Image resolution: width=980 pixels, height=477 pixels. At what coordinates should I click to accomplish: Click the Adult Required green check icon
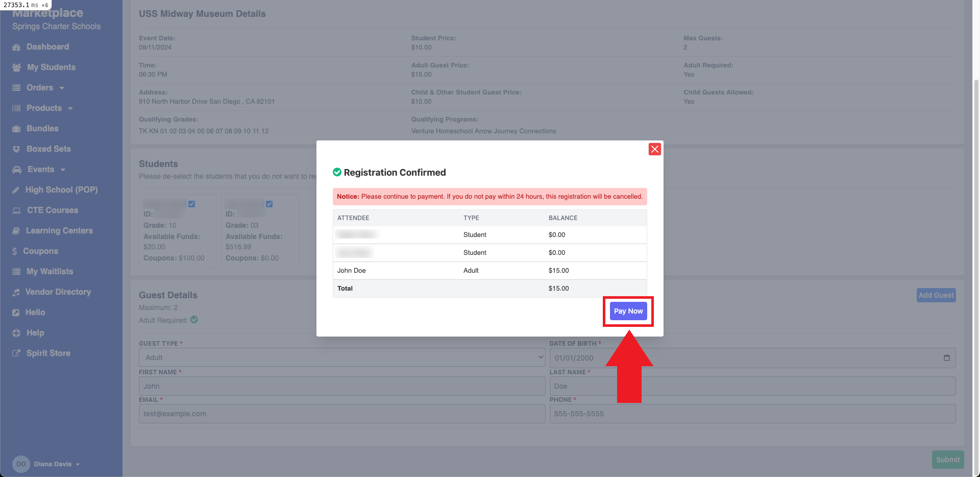(194, 320)
